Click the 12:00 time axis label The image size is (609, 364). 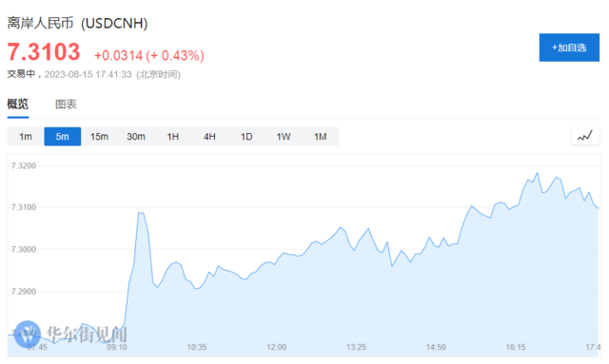pos(276,347)
